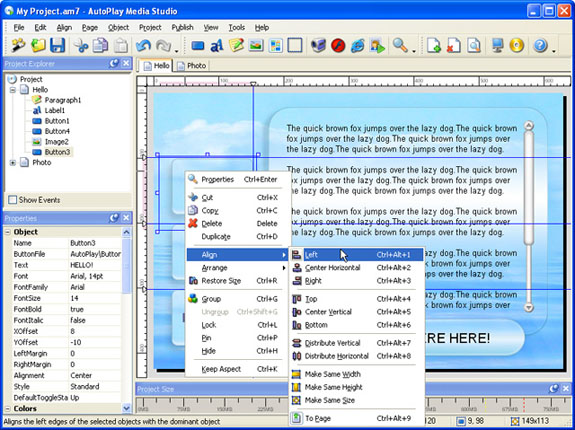Open dropdown arrow next to Help icon
The height and width of the screenshot is (430, 575).
coord(554,51)
